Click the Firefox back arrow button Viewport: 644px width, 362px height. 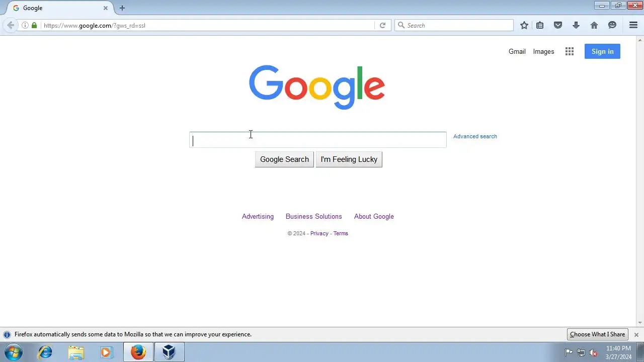tap(11, 25)
